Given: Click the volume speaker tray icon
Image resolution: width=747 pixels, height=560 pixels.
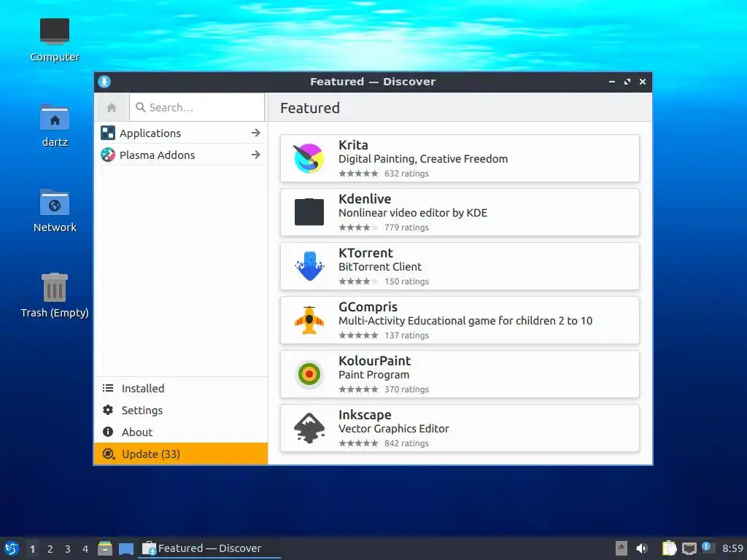Looking at the screenshot, I should tap(642, 548).
